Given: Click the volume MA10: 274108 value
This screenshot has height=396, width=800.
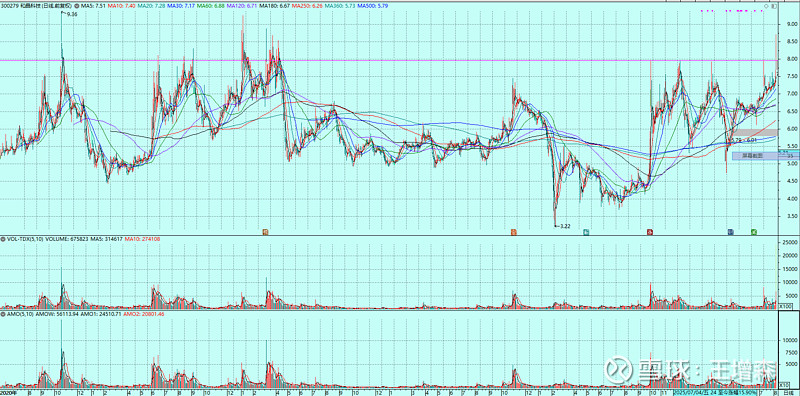Looking at the screenshot, I should coord(142,239).
